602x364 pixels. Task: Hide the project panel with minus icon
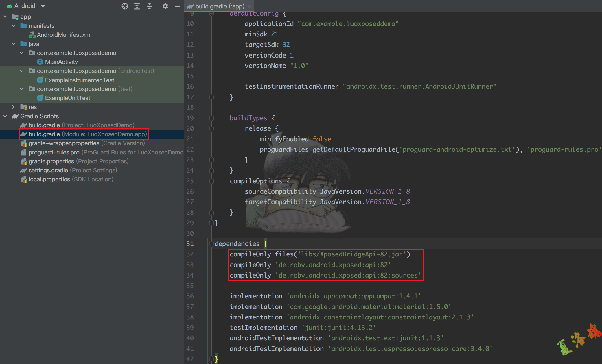click(x=177, y=6)
